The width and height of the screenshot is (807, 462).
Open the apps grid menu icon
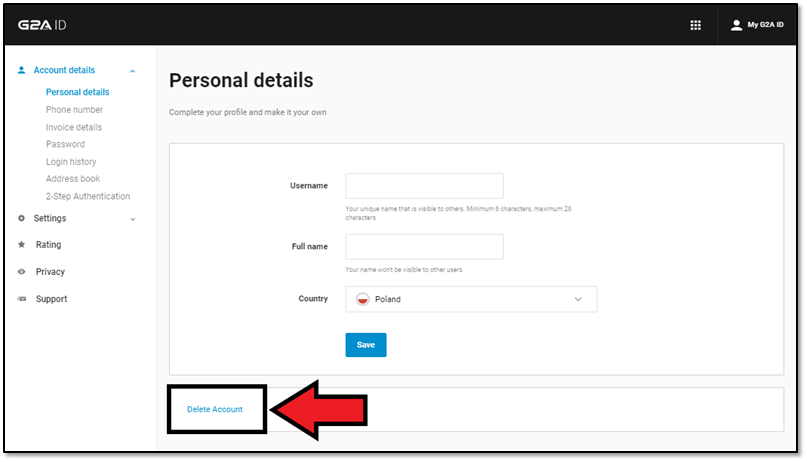(696, 25)
